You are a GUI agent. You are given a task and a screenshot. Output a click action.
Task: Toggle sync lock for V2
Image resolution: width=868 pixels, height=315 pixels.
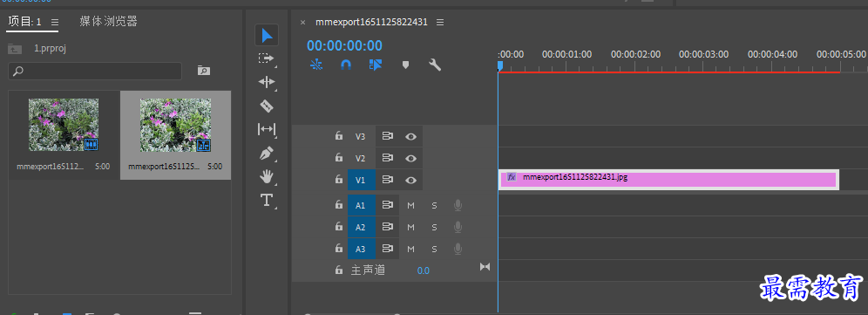(388, 158)
